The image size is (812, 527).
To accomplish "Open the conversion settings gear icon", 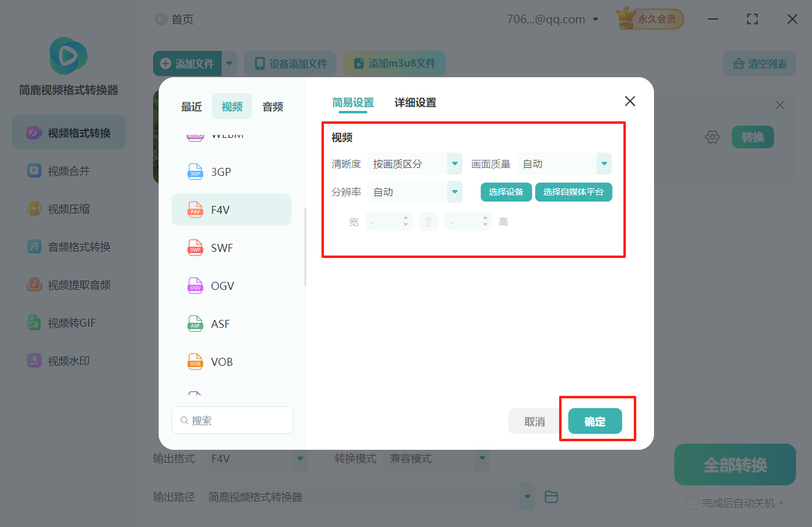I will [x=712, y=137].
